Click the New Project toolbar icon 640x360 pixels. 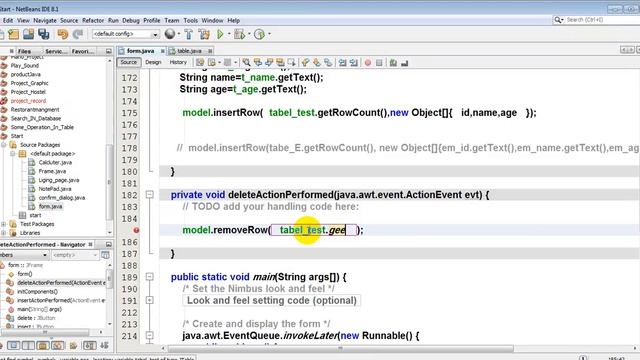(x=13, y=34)
